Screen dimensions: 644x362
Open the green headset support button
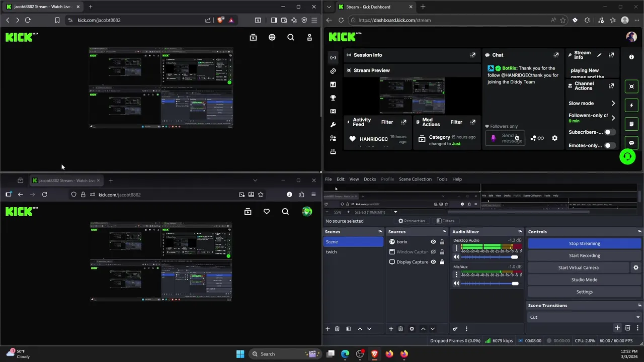[x=627, y=157]
